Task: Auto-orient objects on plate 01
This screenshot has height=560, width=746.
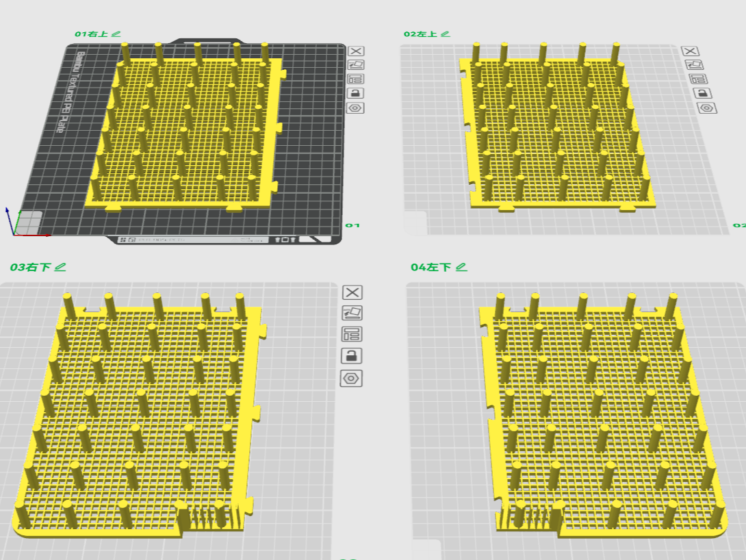Action: [356, 65]
